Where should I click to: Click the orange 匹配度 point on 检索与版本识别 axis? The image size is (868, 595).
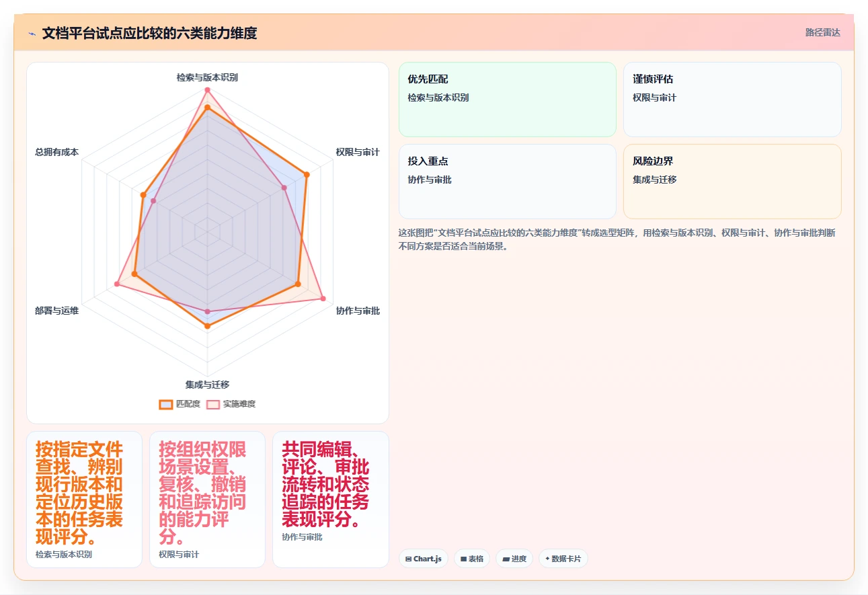tap(207, 108)
